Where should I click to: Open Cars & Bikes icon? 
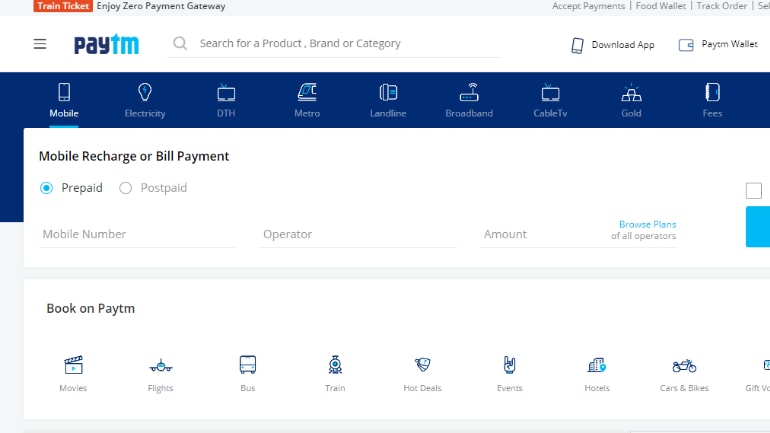684,365
